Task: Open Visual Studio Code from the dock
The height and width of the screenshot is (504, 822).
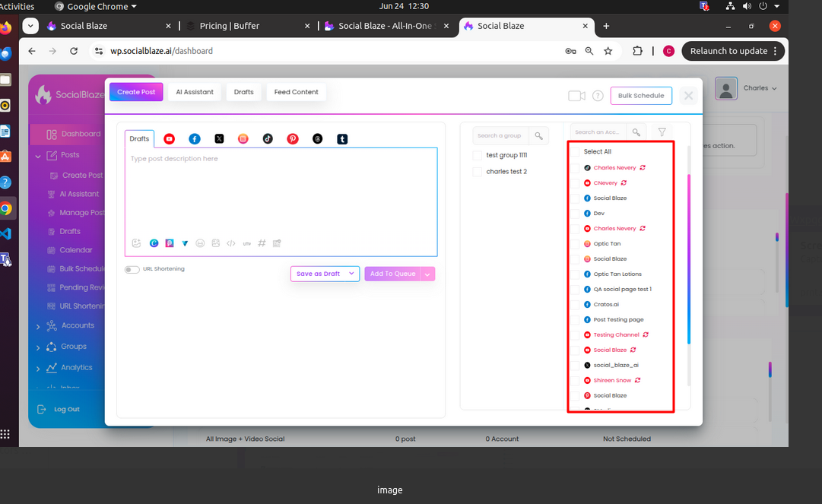Action: pyautogui.click(x=6, y=233)
